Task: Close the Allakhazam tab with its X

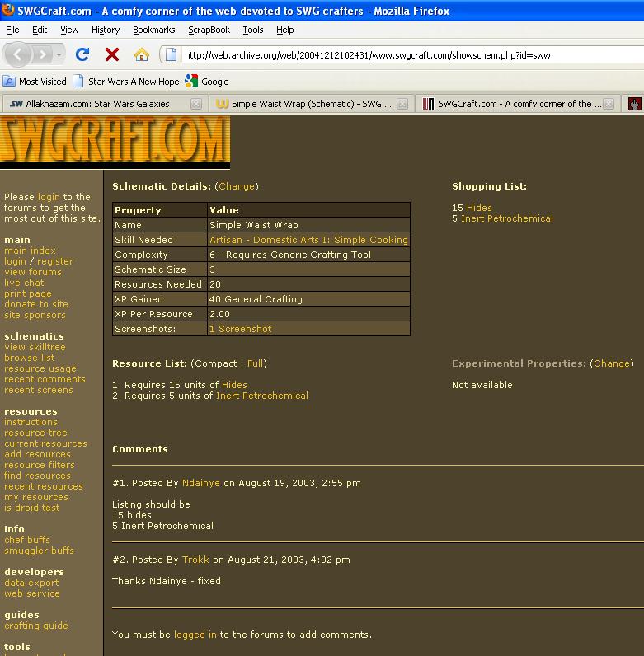Action: point(195,104)
